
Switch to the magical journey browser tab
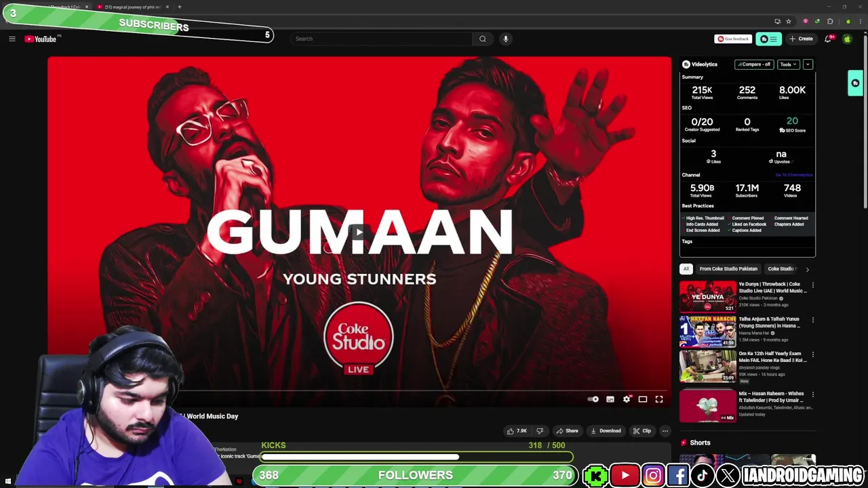(x=132, y=7)
